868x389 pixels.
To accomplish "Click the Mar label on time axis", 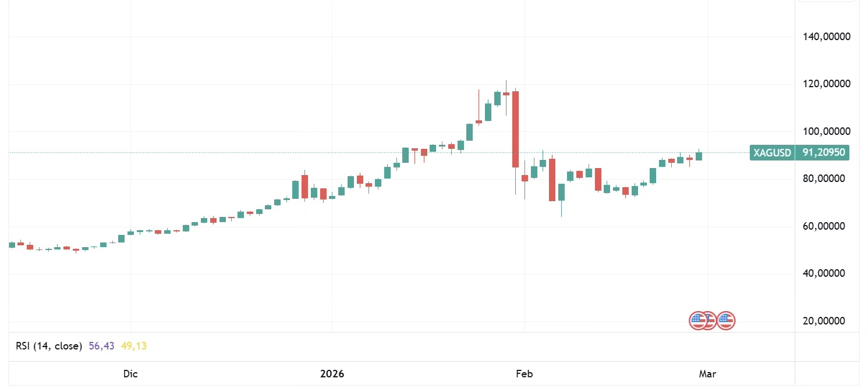I will (x=708, y=374).
